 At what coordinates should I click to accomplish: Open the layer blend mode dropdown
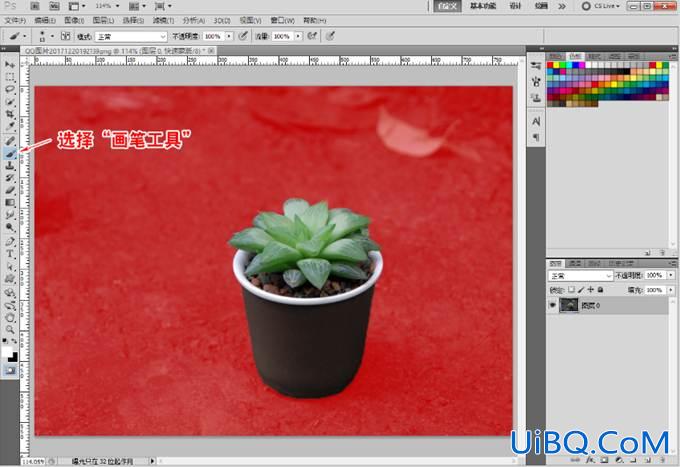point(580,276)
